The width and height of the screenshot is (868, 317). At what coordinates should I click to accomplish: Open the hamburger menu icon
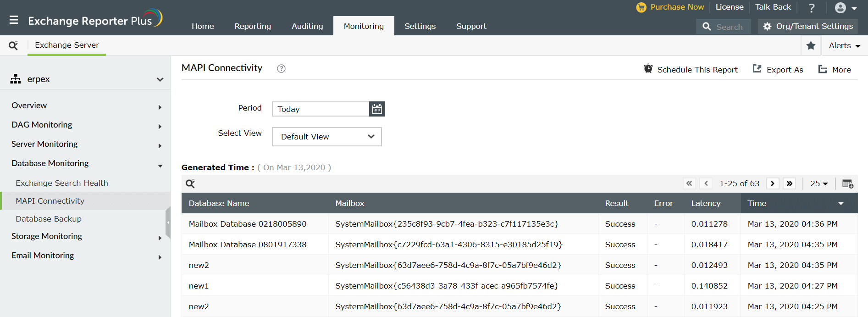coord(14,20)
